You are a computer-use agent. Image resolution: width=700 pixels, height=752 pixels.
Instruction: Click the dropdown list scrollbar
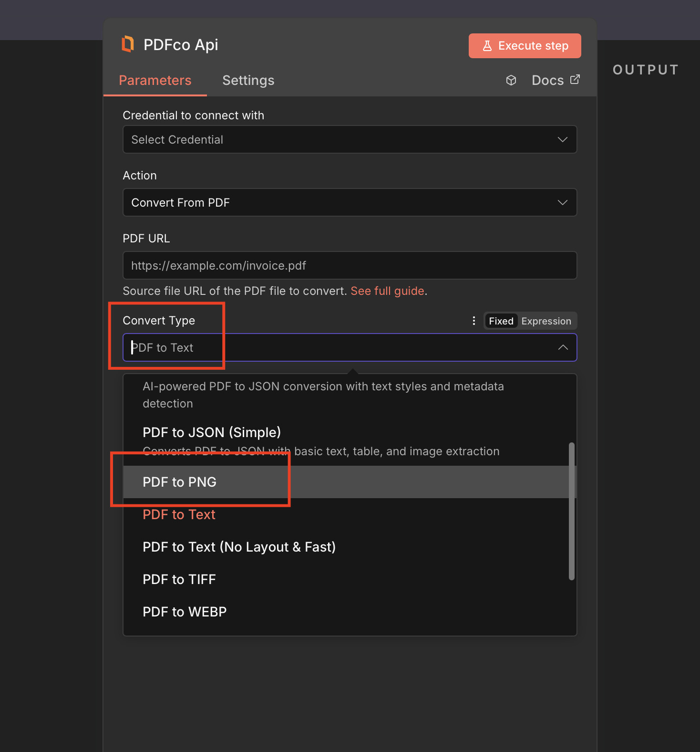coord(571,511)
